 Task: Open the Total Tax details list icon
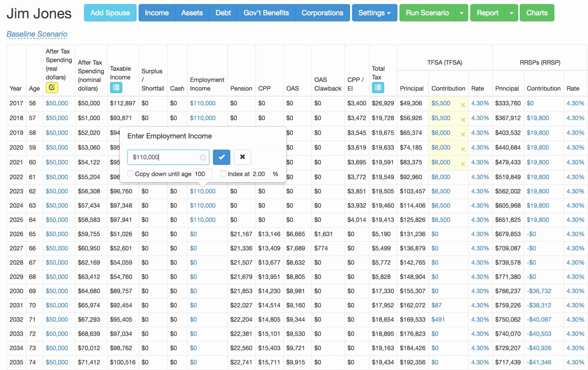[378, 88]
